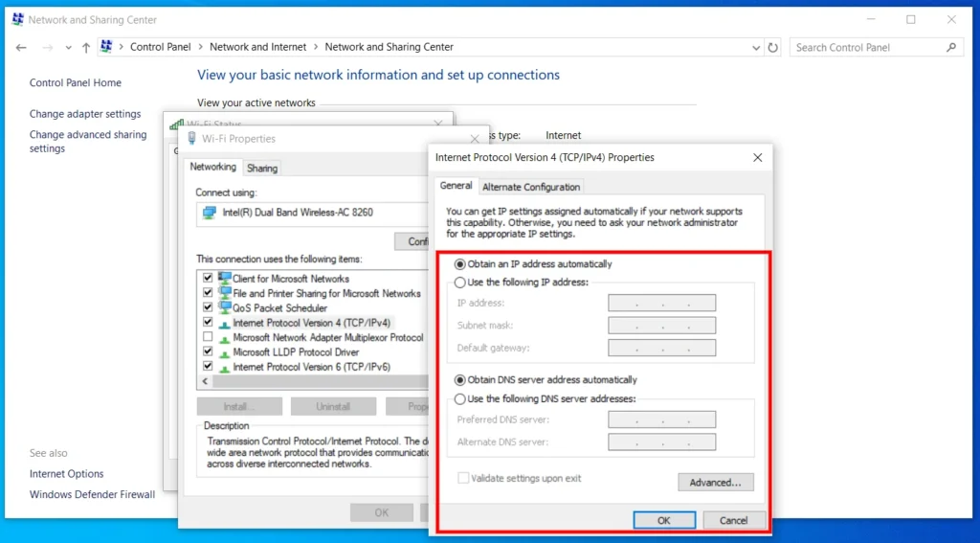Click the Search Control Panel field

(868, 48)
